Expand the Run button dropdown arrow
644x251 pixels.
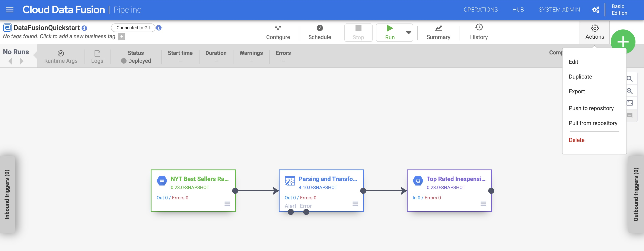pyautogui.click(x=408, y=32)
